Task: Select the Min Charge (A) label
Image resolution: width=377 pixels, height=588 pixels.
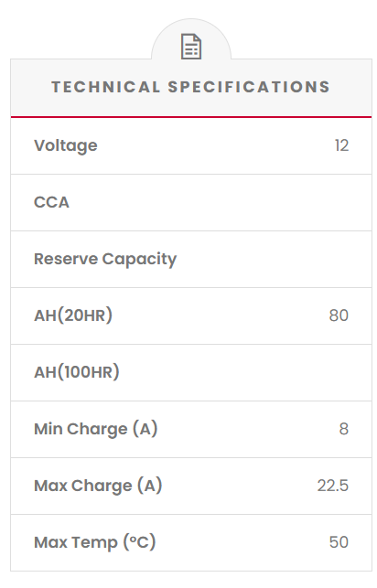Action: tap(96, 429)
